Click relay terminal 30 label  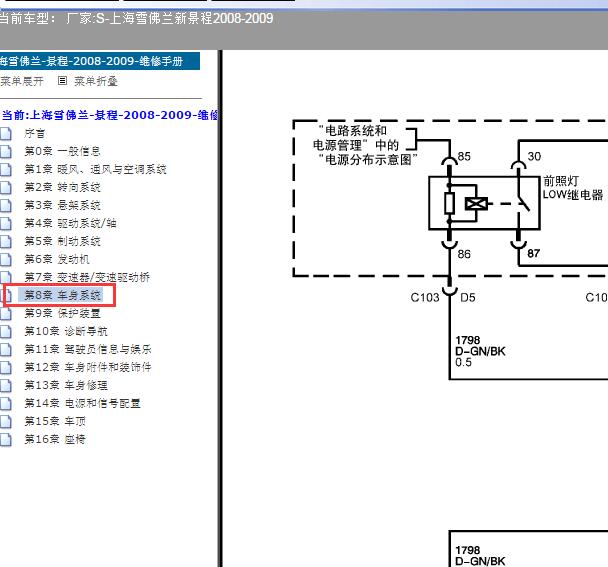[534, 157]
